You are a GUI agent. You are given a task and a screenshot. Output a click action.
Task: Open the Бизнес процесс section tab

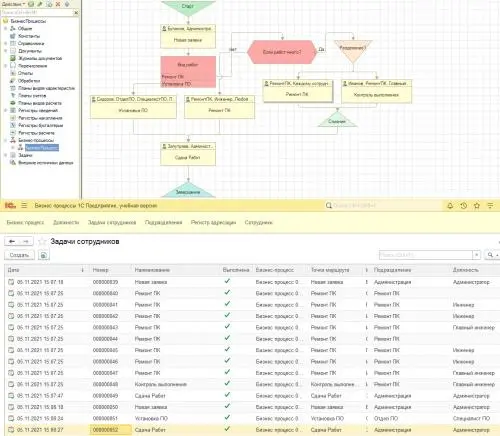tap(25, 222)
